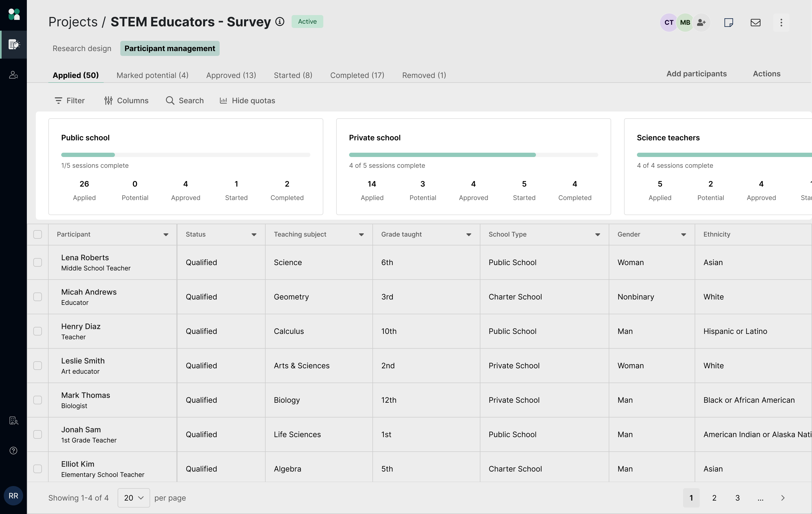Viewport: 812px width, 514px height.
Task: Click Hide quotas button
Action: [247, 101]
